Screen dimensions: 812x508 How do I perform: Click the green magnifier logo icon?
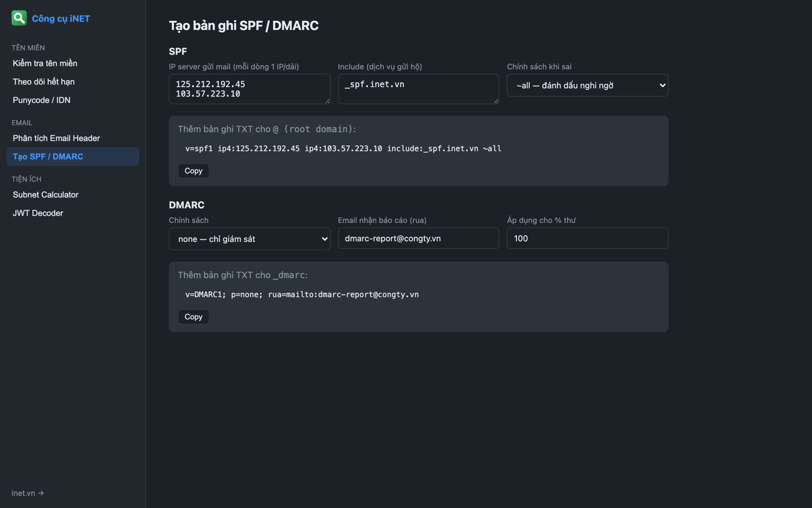point(19,18)
